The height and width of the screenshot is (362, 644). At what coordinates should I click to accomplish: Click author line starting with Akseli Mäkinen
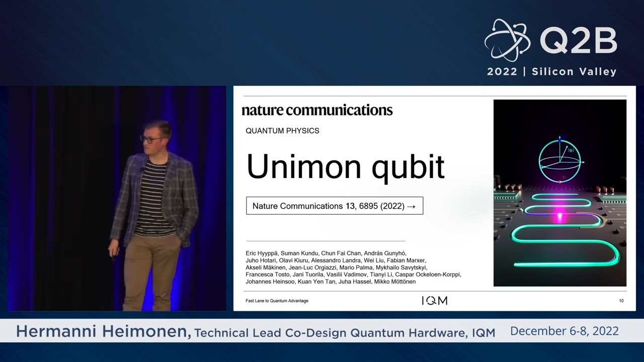click(336, 267)
